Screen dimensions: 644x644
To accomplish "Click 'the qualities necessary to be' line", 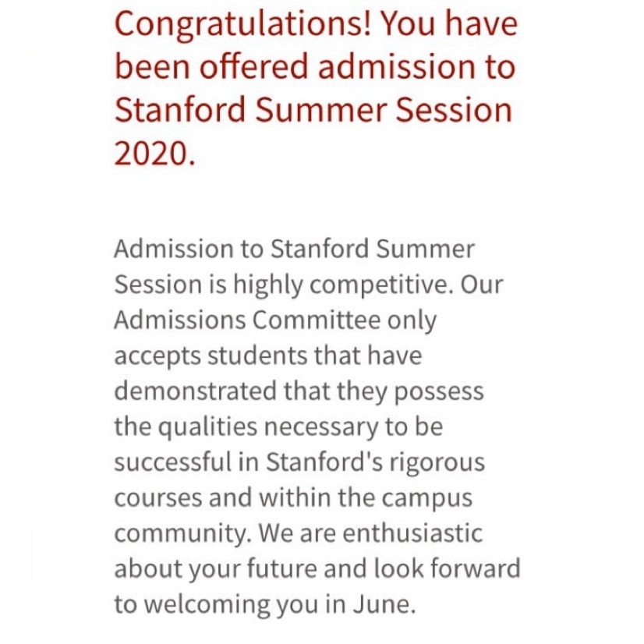I will click(x=278, y=427).
